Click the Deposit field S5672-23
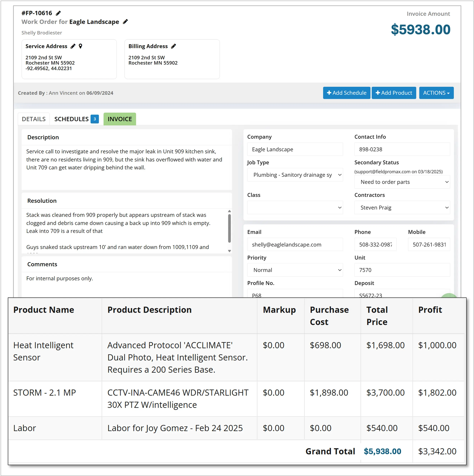The height and width of the screenshot is (476, 474). click(402, 293)
